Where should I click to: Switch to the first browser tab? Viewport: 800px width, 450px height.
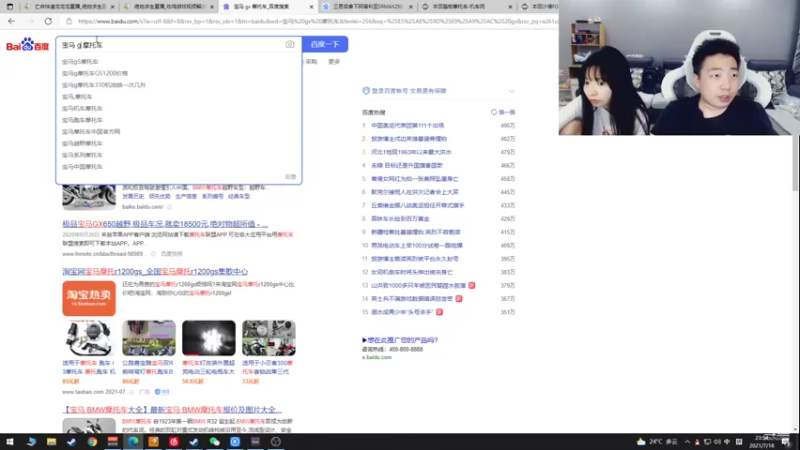[69, 7]
